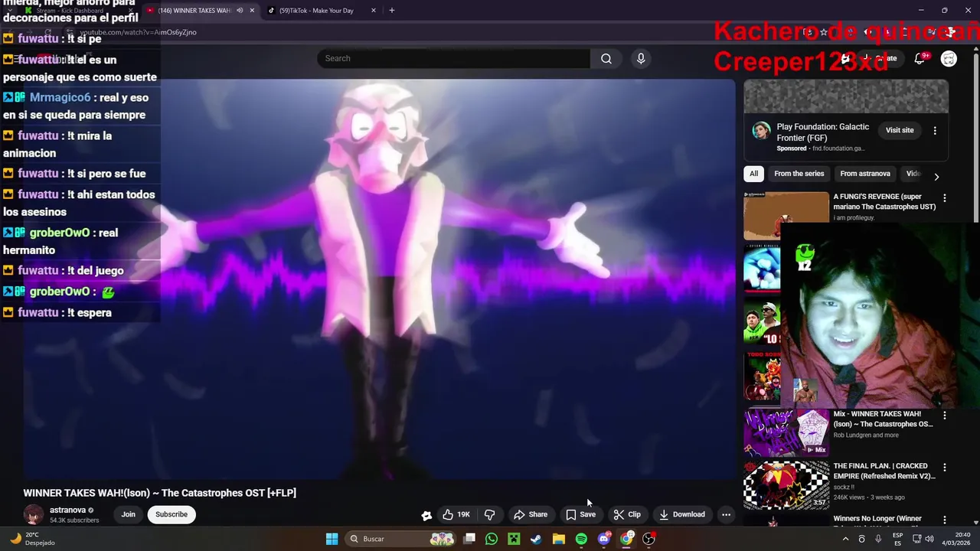Screen dimensions: 980x551
Task: Open astranova channel avatar
Action: click(34, 515)
